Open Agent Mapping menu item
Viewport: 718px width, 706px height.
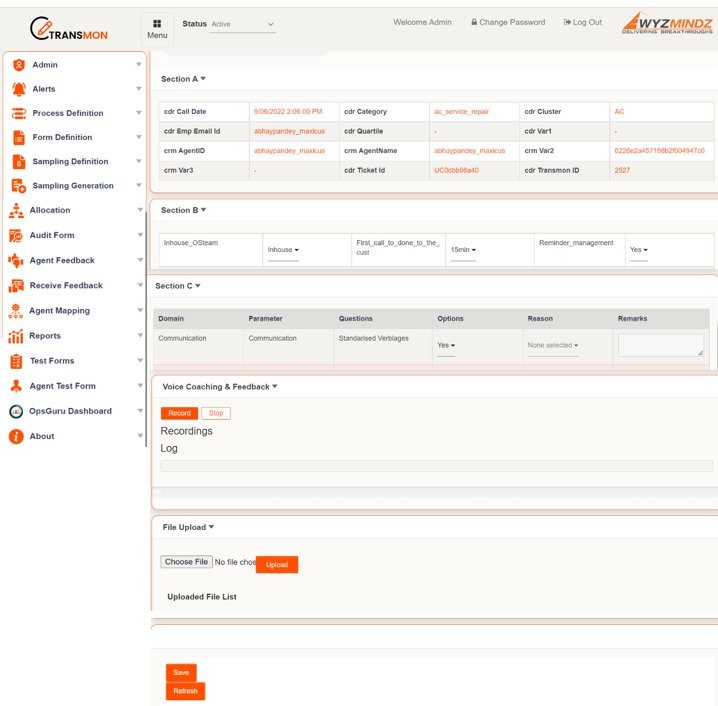[x=59, y=311]
